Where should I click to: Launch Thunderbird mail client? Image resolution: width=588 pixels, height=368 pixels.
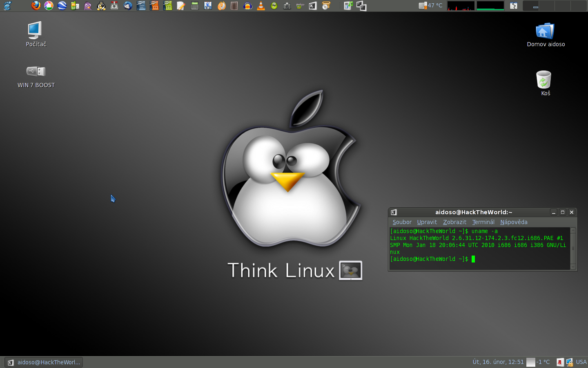tap(128, 6)
